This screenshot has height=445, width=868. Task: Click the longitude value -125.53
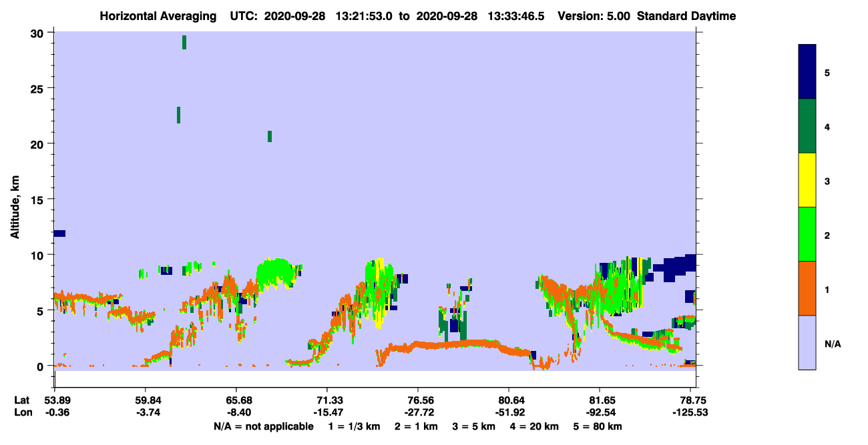click(x=691, y=412)
